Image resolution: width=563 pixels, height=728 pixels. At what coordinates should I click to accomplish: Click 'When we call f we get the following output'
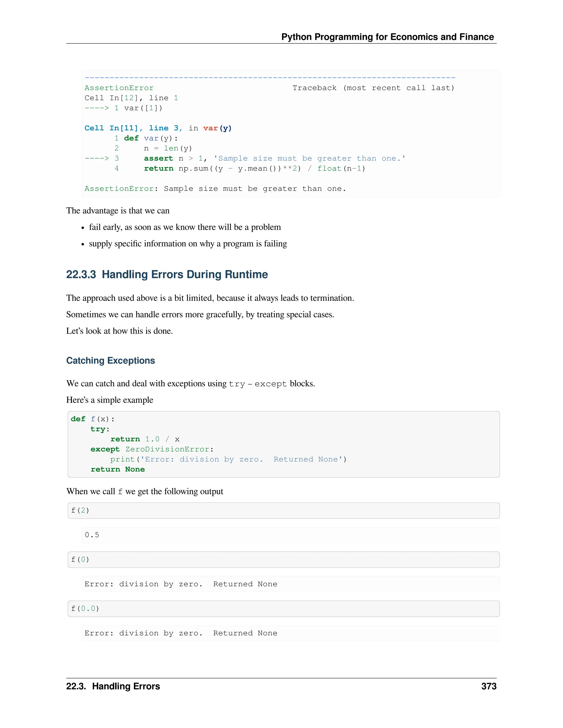point(145,492)
